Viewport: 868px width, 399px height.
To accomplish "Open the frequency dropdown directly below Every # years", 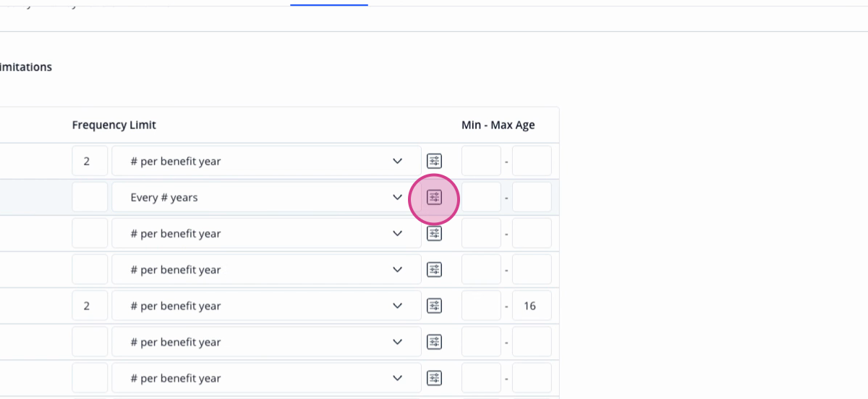I will tap(266, 233).
